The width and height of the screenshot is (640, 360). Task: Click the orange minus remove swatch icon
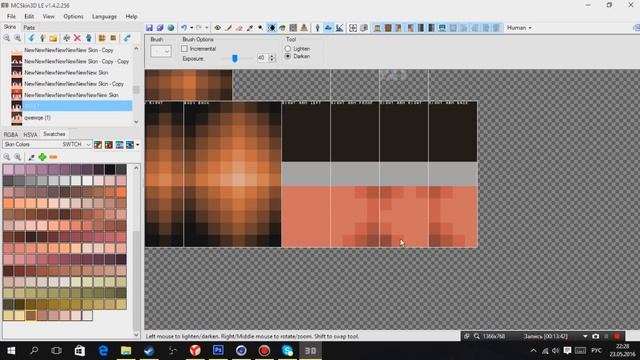pyautogui.click(x=53, y=157)
